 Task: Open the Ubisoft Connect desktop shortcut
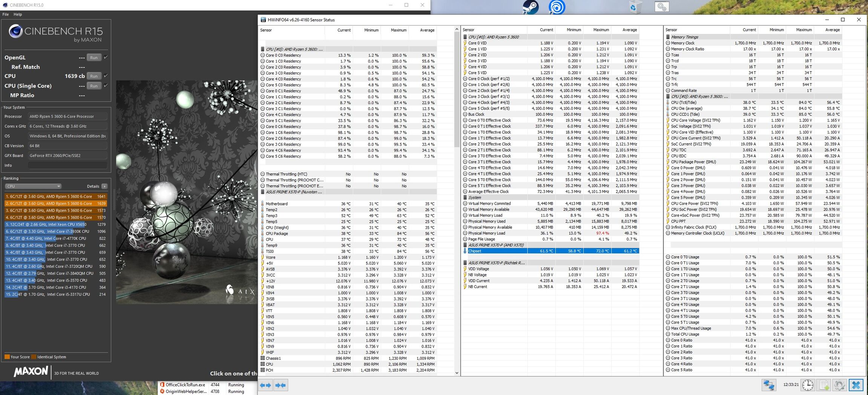[557, 7]
